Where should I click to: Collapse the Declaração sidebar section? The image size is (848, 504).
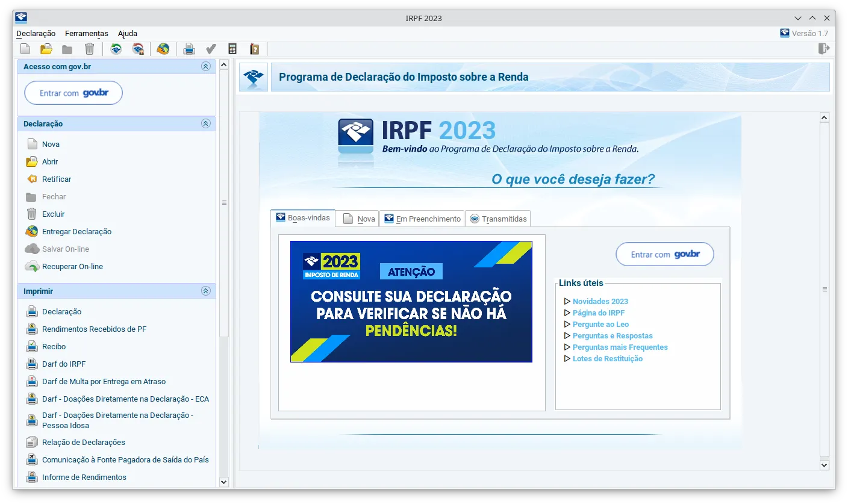[205, 123]
